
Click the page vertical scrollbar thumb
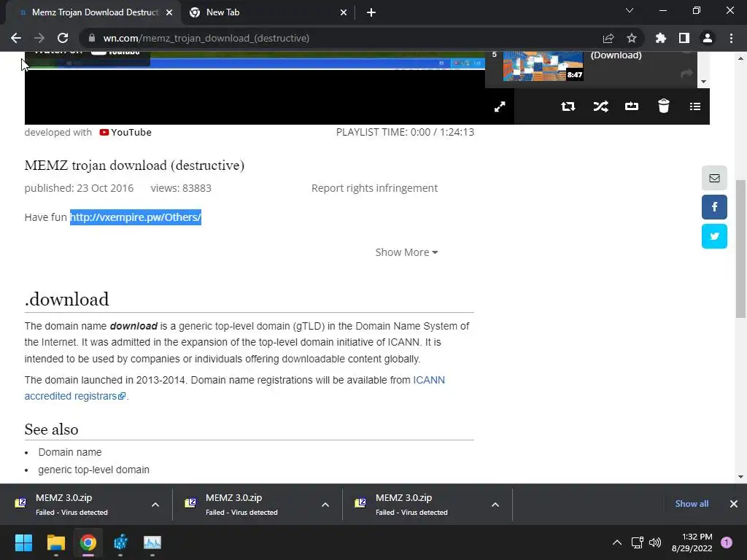click(740, 249)
